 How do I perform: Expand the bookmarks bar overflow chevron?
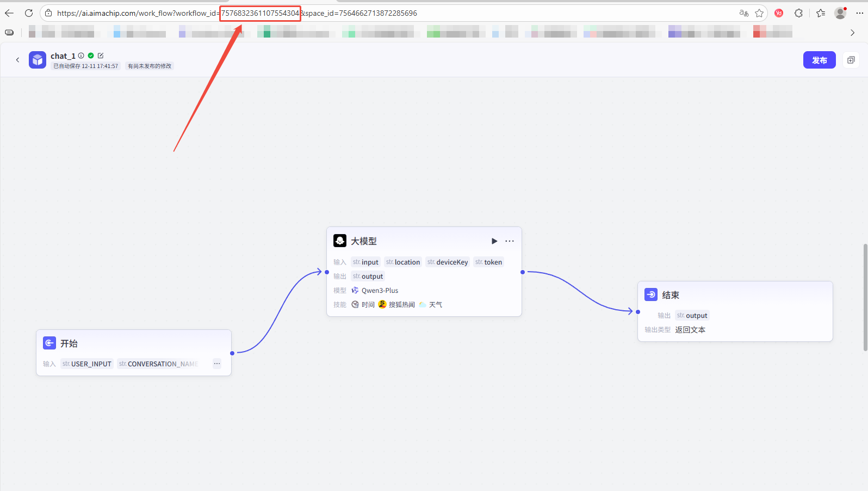tap(852, 33)
